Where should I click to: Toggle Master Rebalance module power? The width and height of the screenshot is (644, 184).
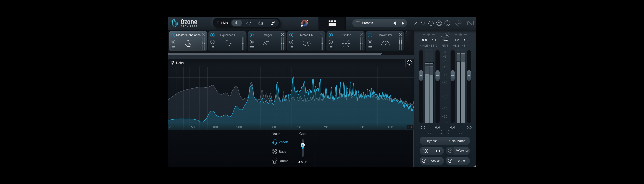(173, 35)
